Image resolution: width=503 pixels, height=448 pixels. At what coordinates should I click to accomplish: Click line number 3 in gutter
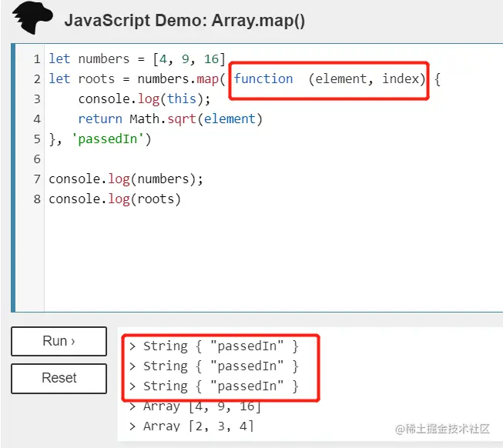point(37,99)
